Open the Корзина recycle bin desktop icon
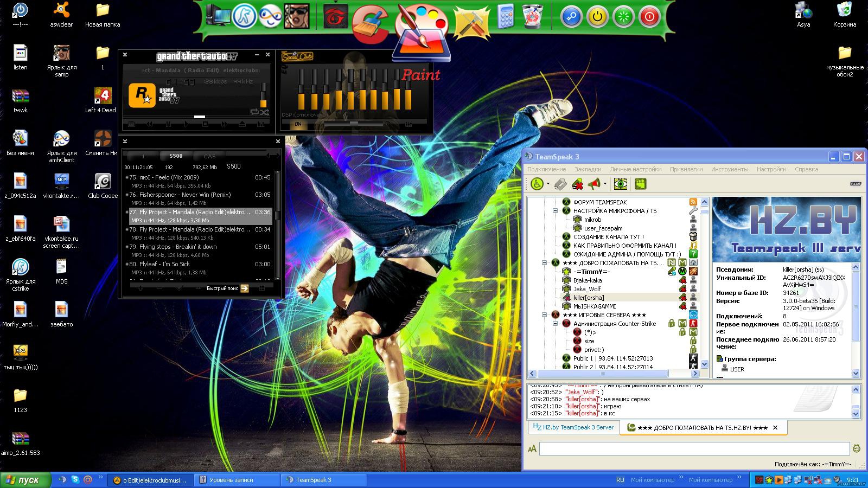Image resolution: width=868 pixels, height=488 pixels. pyautogui.click(x=845, y=15)
